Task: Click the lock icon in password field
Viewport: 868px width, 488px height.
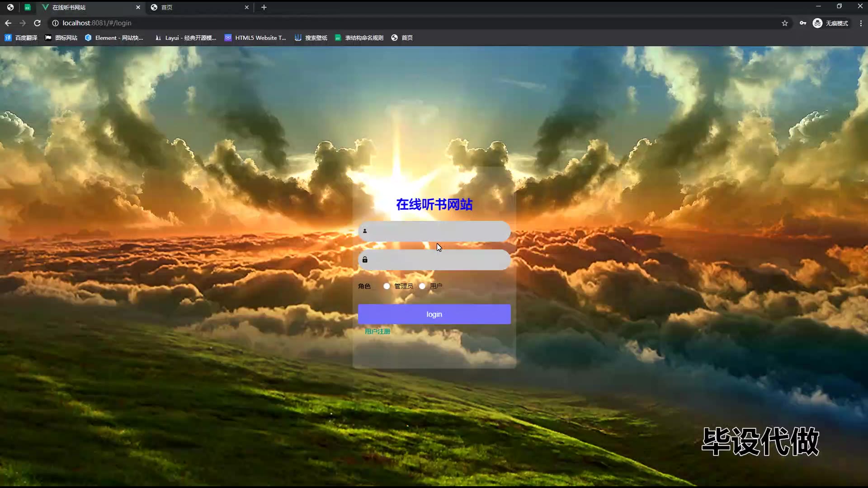Action: click(x=365, y=260)
